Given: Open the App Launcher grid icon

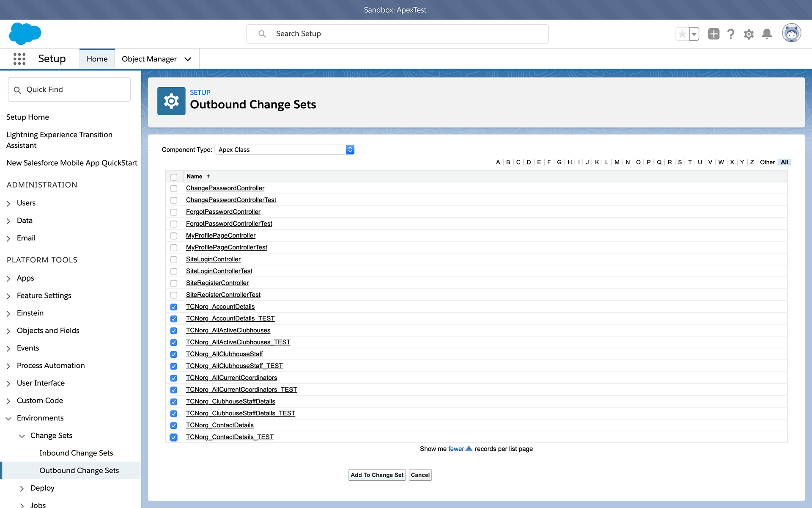Looking at the screenshot, I should coord(19,59).
